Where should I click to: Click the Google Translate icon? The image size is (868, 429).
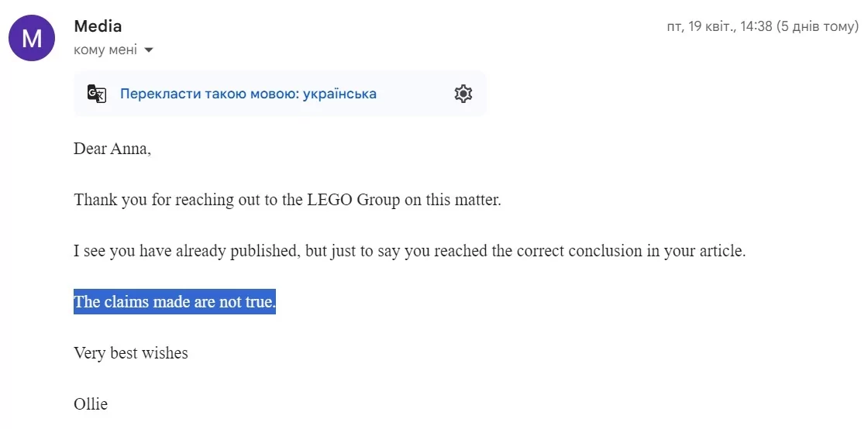tap(97, 94)
